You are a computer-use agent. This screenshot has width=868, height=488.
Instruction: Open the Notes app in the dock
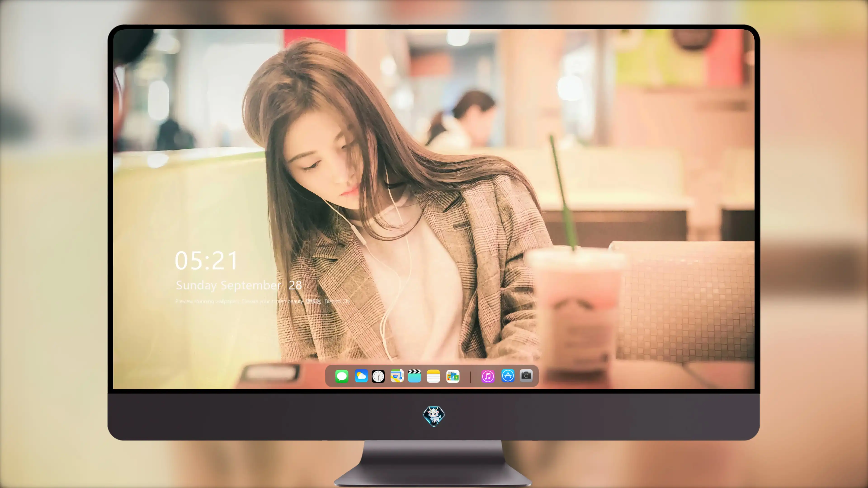click(433, 376)
